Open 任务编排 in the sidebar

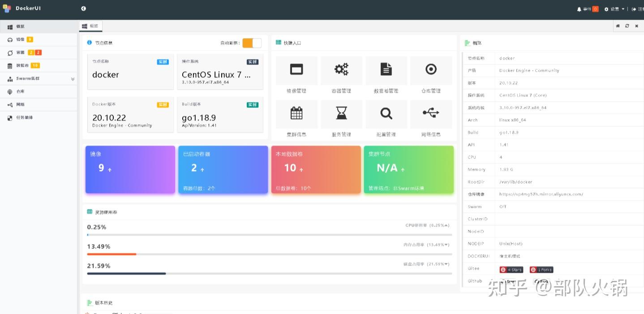(21, 117)
